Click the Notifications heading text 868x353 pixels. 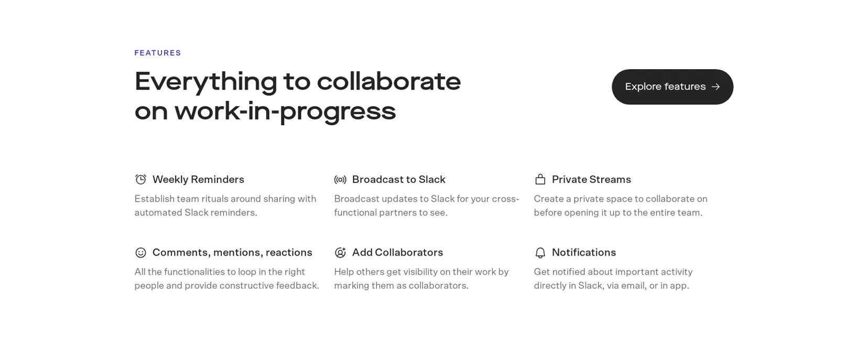click(584, 252)
